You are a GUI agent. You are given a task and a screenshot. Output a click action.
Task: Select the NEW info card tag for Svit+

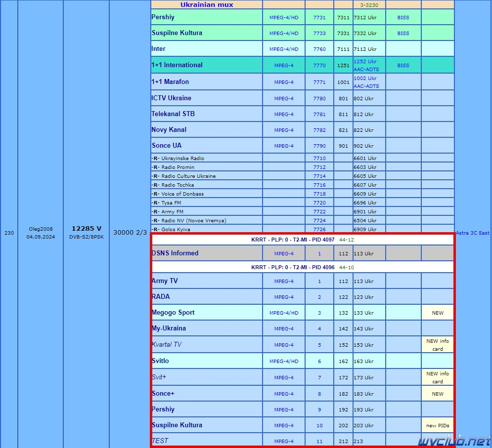point(438,377)
